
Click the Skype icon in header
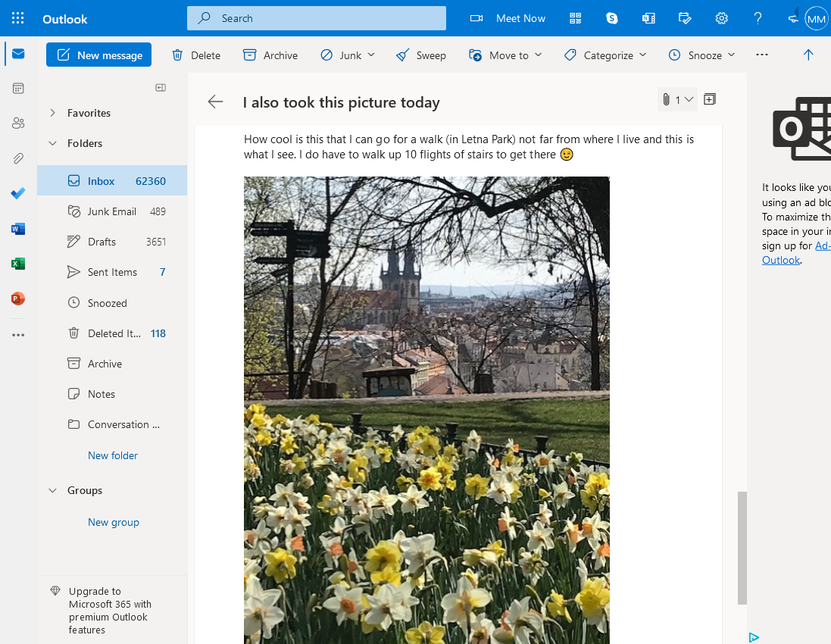click(611, 18)
